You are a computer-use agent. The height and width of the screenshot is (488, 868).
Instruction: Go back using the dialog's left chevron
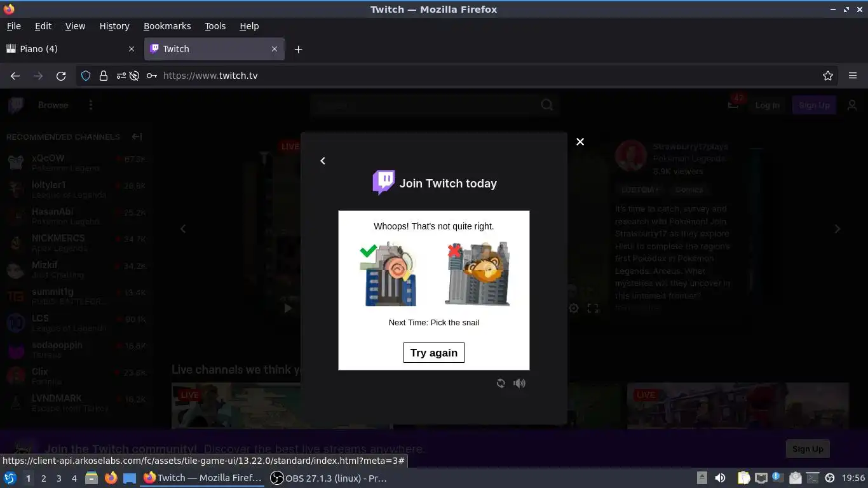323,161
